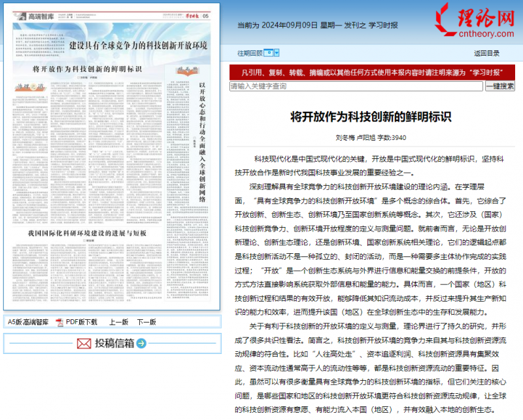Open the 投稿信箱 submission mailbox link
The width and height of the screenshot is (523, 420).
coord(114,343)
